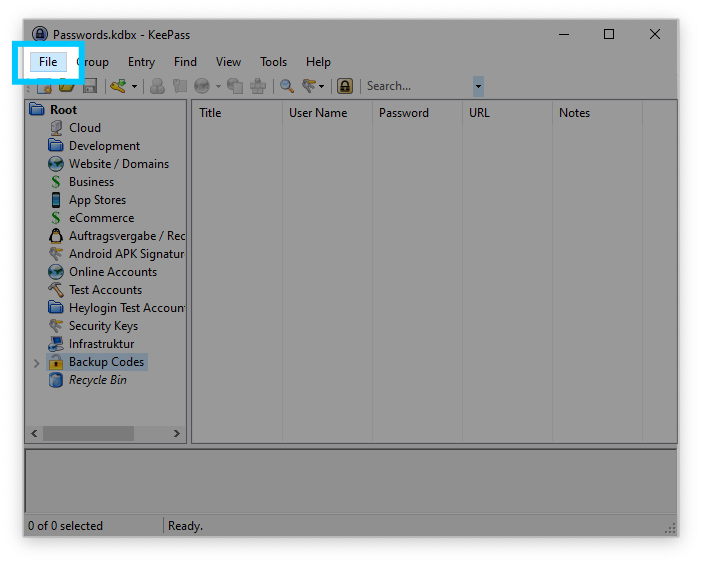Image resolution: width=702 pixels, height=564 pixels.
Task: Select the Heylogin Test Accounts folder icon
Action: [56, 308]
